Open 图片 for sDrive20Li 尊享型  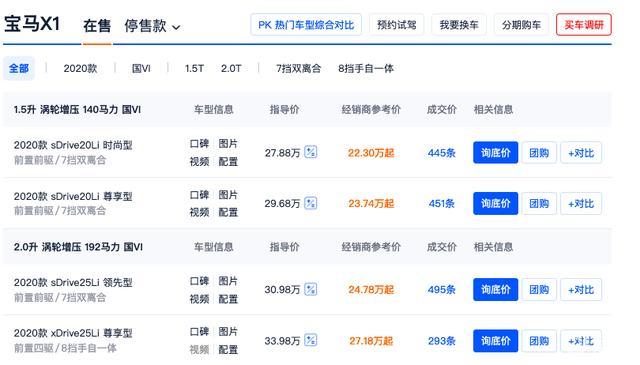(x=228, y=195)
